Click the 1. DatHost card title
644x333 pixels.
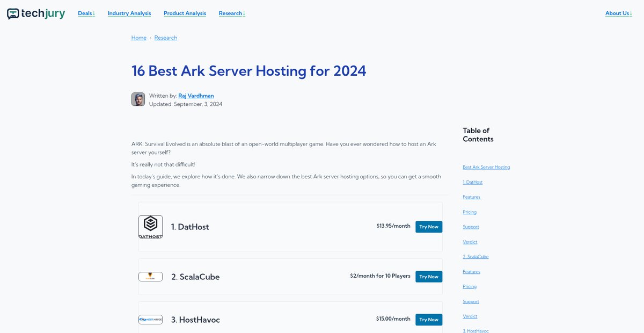click(190, 227)
